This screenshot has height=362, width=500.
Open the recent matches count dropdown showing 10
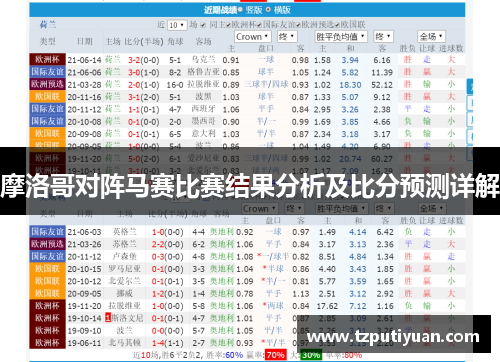[177, 25]
